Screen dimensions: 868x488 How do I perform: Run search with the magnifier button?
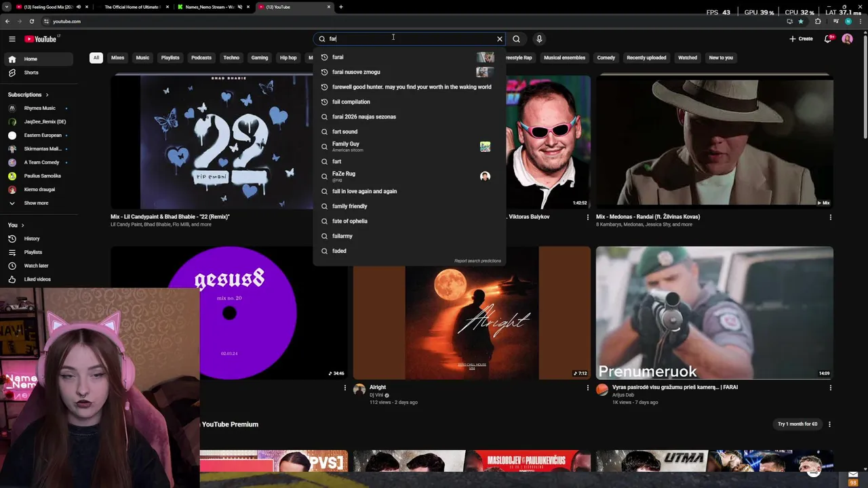[517, 39]
